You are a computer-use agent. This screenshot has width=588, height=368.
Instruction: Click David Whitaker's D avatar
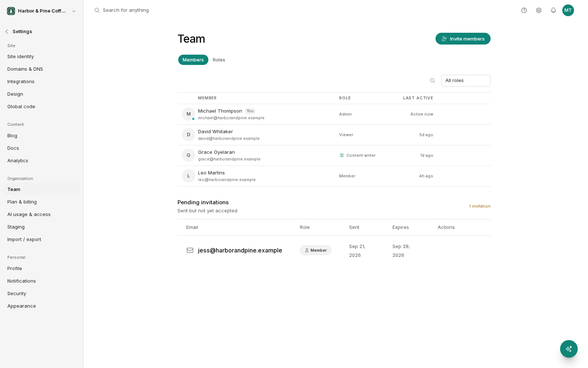(189, 135)
